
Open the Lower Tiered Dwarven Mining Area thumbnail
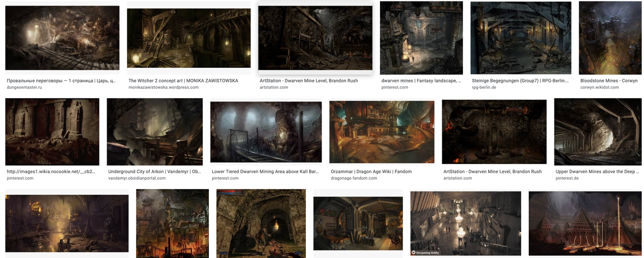[x=266, y=132]
